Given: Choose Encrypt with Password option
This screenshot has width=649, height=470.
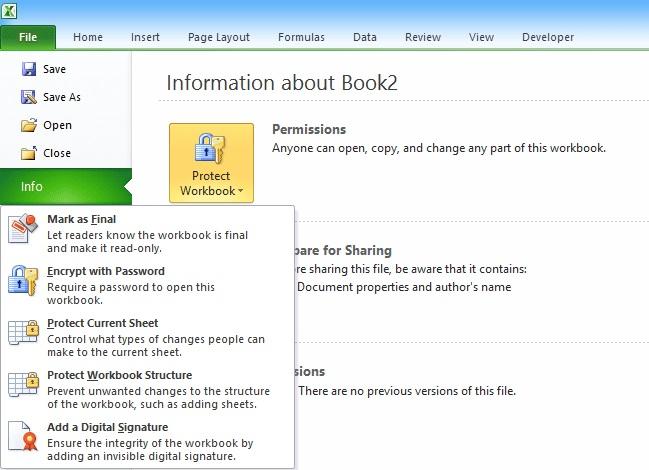Looking at the screenshot, I should (x=147, y=285).
